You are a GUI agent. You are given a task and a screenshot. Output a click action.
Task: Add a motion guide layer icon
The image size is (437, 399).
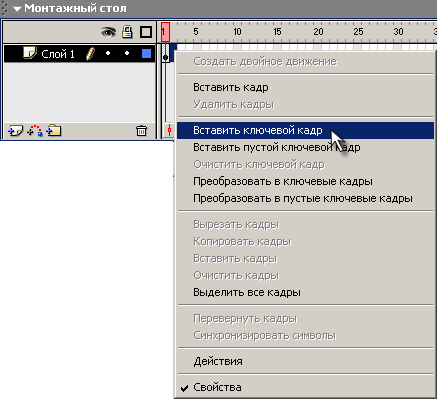[x=35, y=130]
